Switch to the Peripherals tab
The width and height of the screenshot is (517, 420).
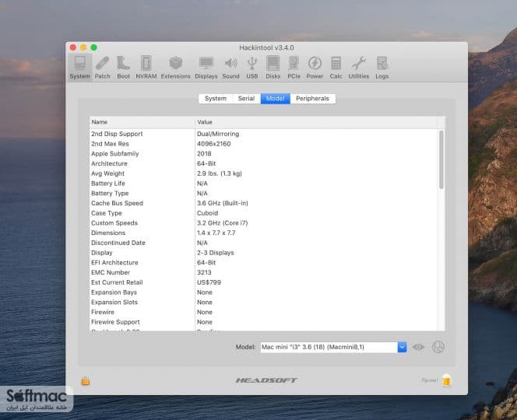(x=312, y=99)
